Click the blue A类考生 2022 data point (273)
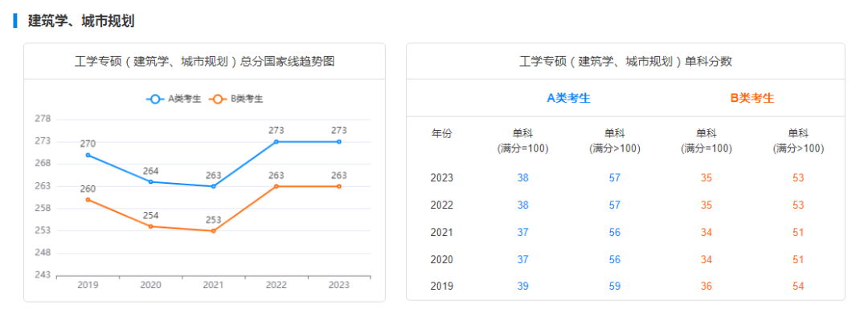 point(276,141)
